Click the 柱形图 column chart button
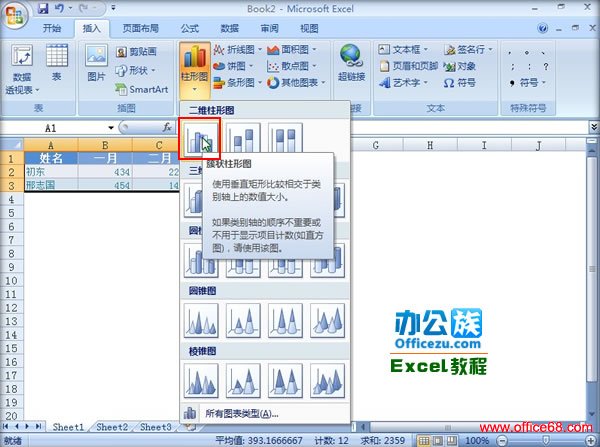This screenshot has width=600, height=447. 194,69
